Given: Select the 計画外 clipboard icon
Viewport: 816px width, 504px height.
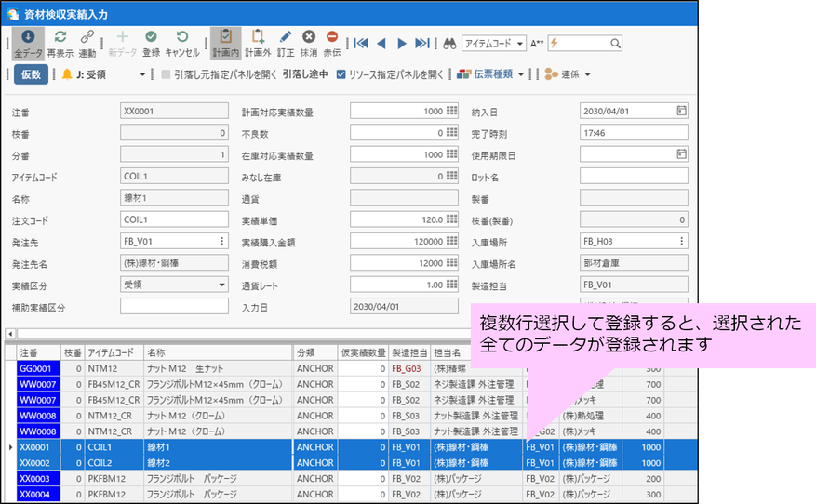Looking at the screenshot, I should pyautogui.click(x=258, y=44).
